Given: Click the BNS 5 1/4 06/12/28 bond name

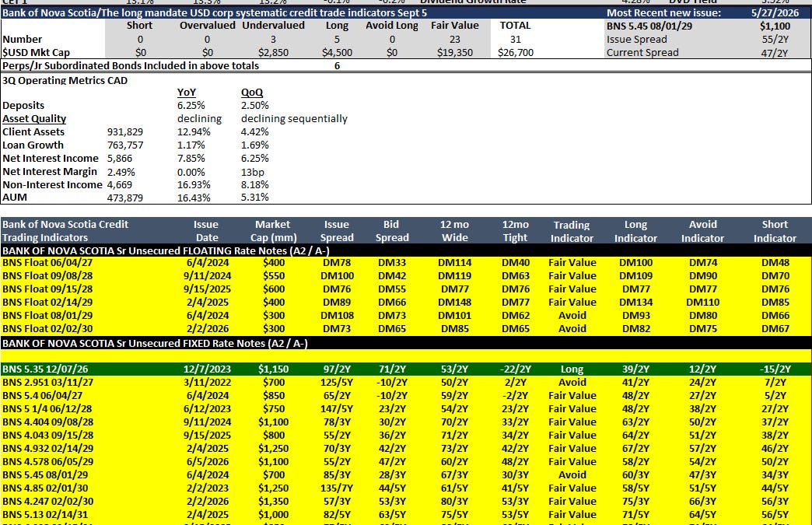Looking at the screenshot, I should pos(47,408).
